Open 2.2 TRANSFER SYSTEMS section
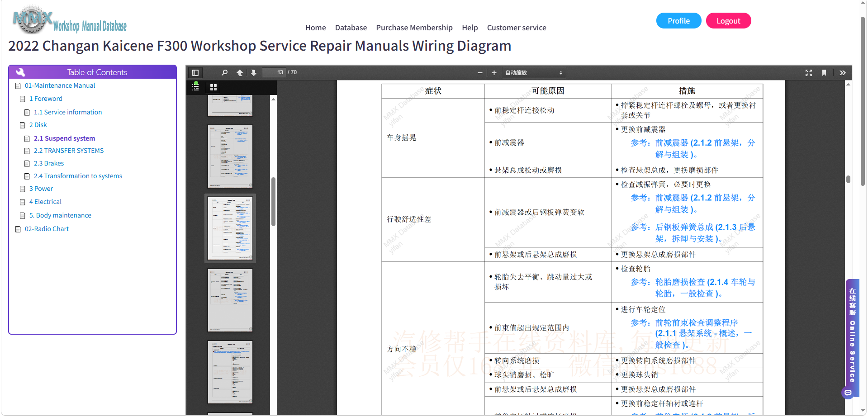 (69, 151)
